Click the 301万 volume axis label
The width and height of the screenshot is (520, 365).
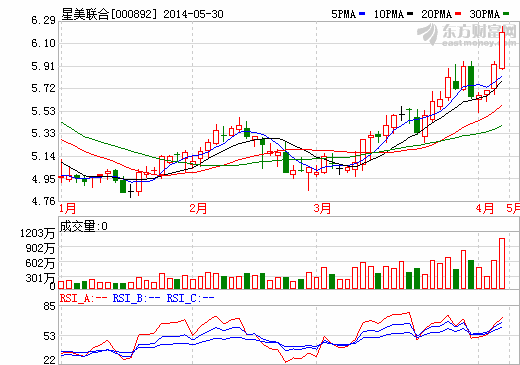[x=40, y=278]
